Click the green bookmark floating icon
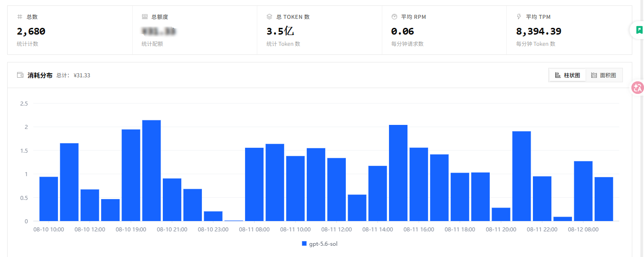Image resolution: width=644 pixels, height=257 pixels. [639, 30]
